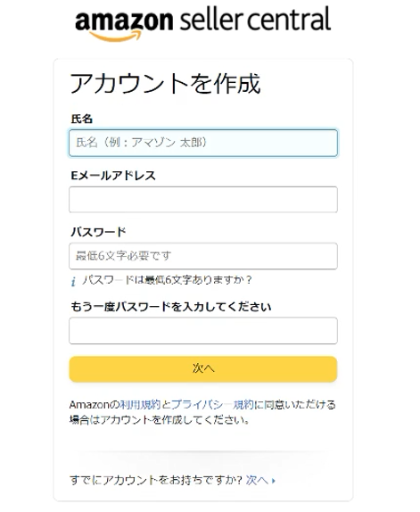This screenshot has width=420, height=512.
Task: Click the bold パスワード label
Action: pos(98,232)
